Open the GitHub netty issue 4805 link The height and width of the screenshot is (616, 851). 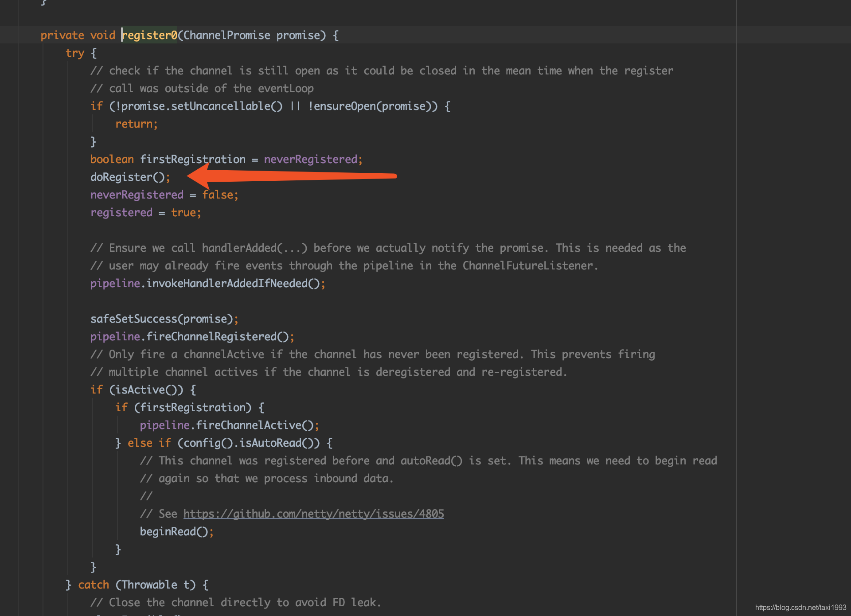pos(313,514)
